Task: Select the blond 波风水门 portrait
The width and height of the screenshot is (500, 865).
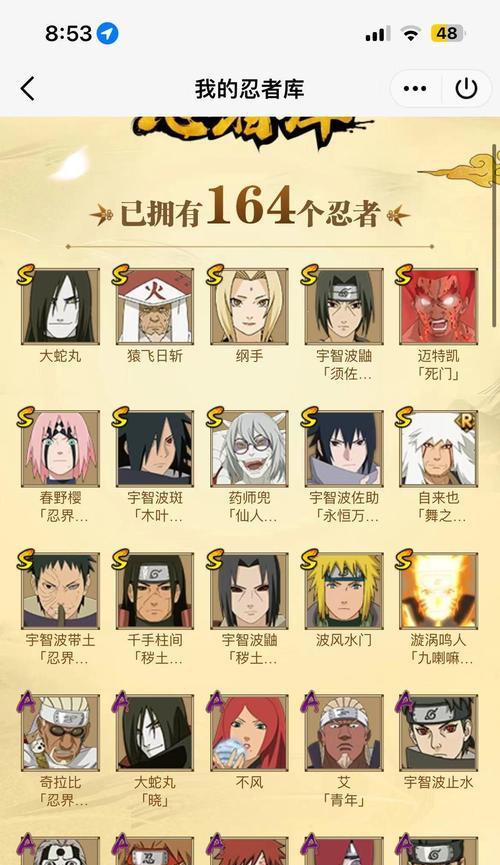Action: tap(344, 590)
